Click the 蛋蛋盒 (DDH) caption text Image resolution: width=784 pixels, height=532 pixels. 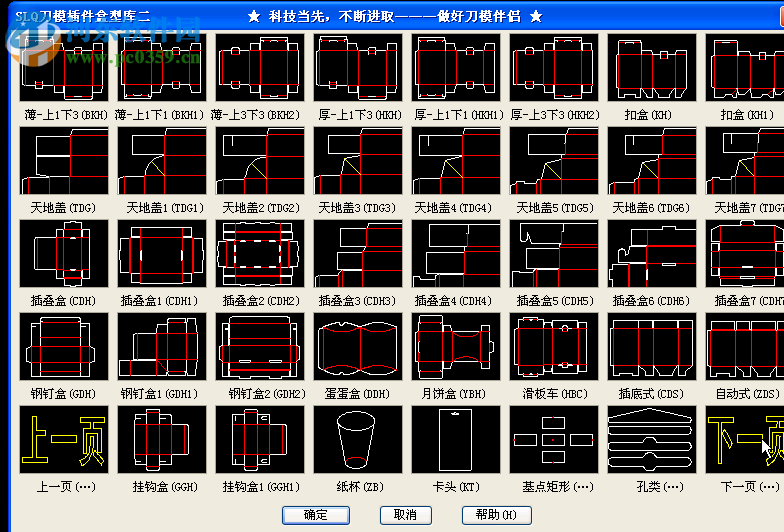(357, 394)
